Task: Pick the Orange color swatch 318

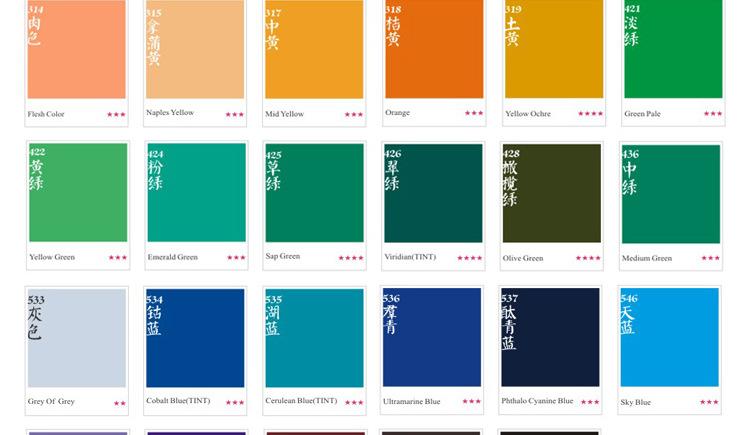Action: pyautogui.click(x=433, y=50)
